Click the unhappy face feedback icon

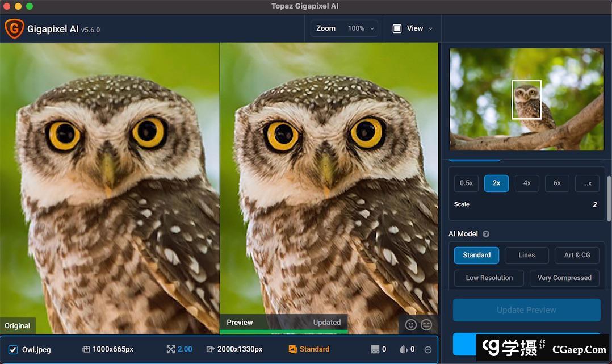[x=426, y=324]
